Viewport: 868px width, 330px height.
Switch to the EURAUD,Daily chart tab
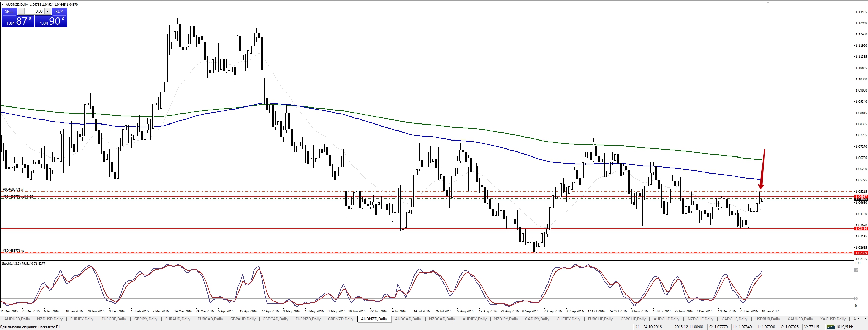[178, 319]
